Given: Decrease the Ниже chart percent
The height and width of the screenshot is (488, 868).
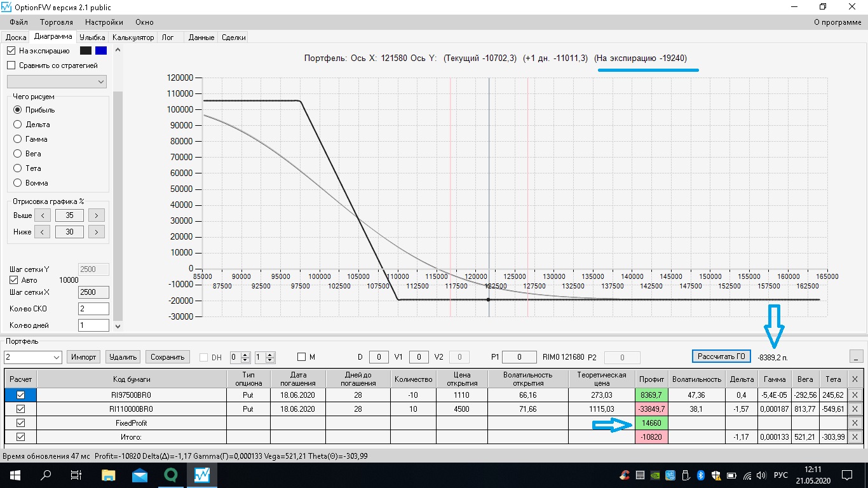Looking at the screenshot, I should pos(42,232).
